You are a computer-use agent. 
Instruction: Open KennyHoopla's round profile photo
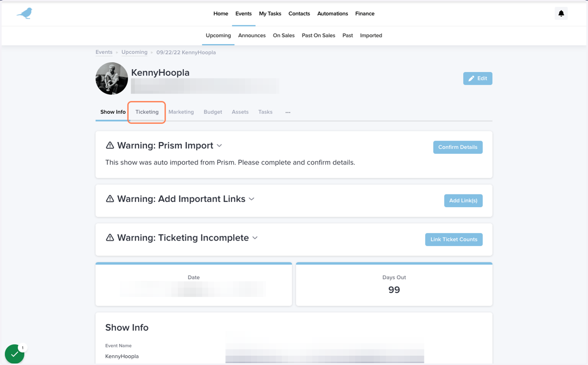tap(112, 78)
